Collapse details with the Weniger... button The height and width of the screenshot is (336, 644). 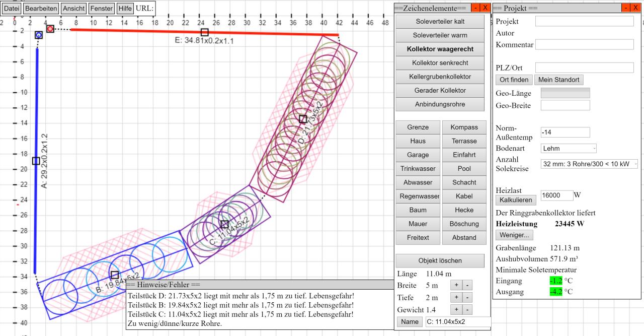[x=514, y=235]
